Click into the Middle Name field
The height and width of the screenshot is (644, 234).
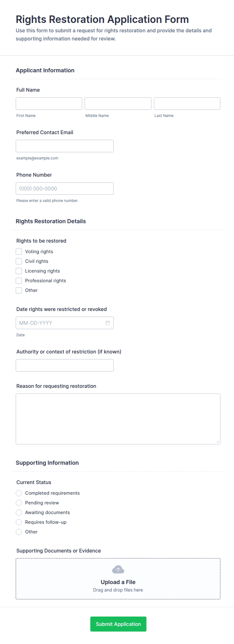pos(118,104)
